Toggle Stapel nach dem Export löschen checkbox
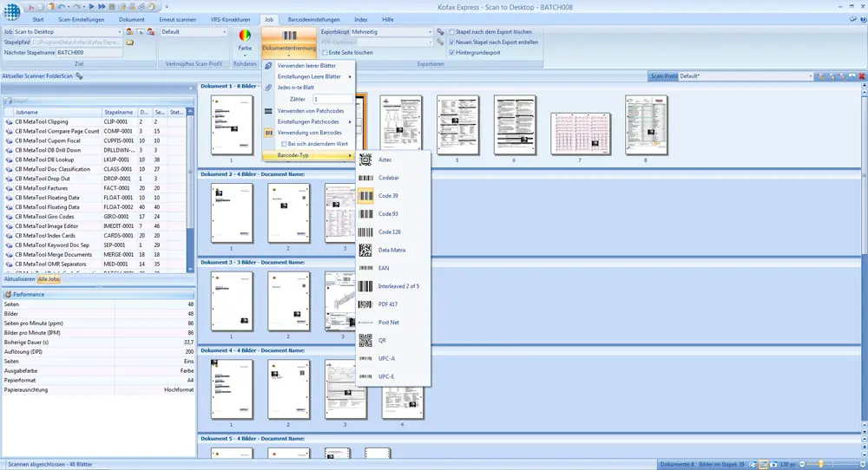The width and height of the screenshot is (868, 470). point(451,32)
